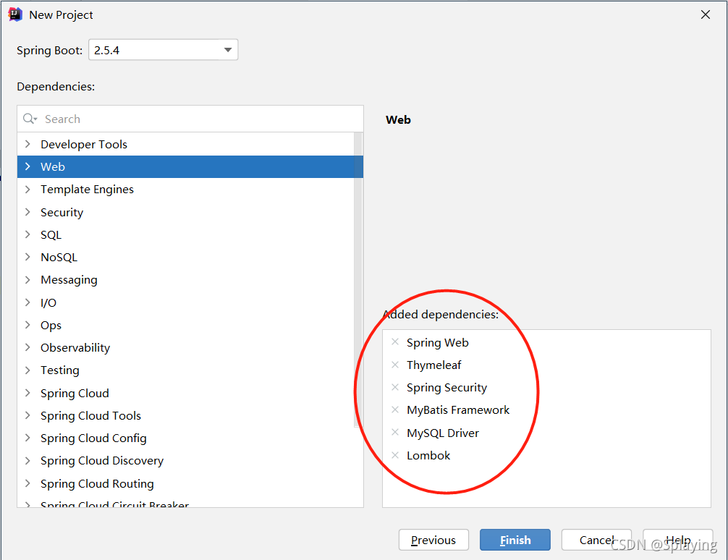Expand the Spring Cloud Discovery category

27,461
